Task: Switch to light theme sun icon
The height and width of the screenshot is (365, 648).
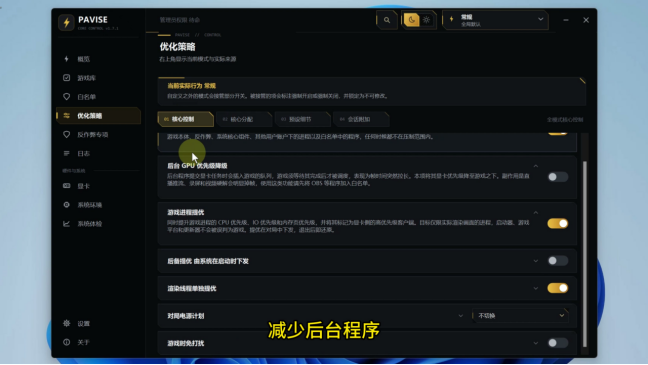Action: pyautogui.click(x=426, y=20)
